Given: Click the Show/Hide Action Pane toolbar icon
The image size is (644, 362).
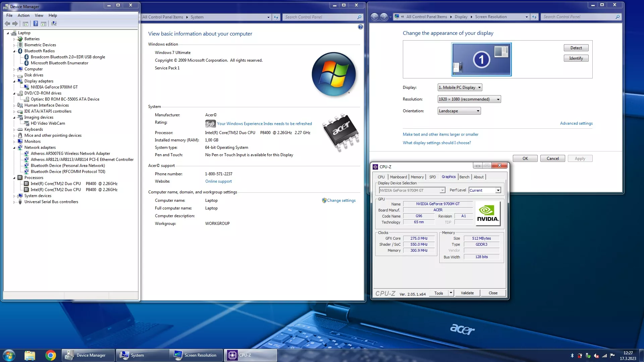Looking at the screenshot, I should click(44, 23).
